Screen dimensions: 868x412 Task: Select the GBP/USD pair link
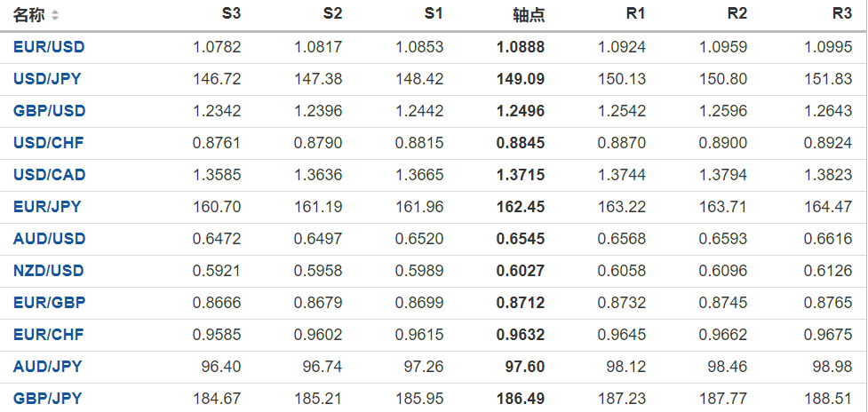[x=49, y=111]
